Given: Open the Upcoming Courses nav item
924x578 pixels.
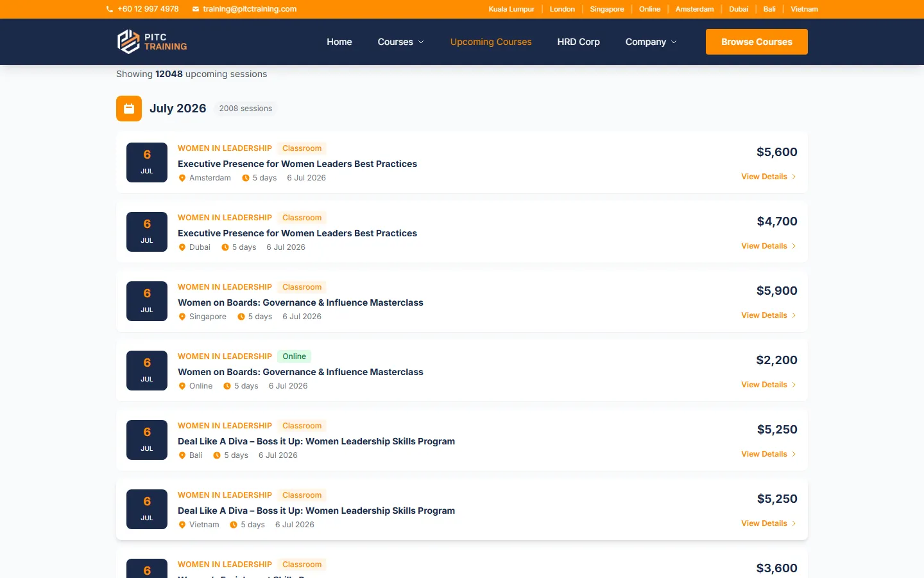Looking at the screenshot, I should [x=491, y=42].
